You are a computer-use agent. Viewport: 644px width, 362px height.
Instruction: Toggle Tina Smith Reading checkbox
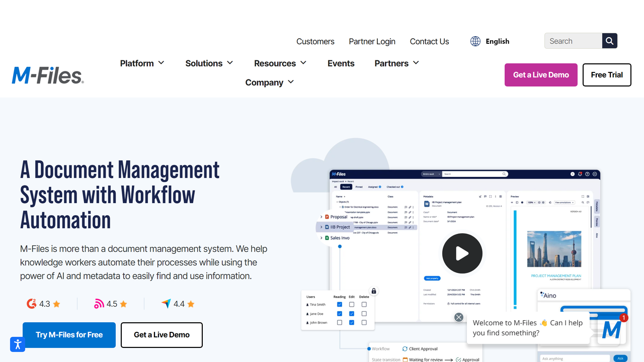[x=340, y=305]
